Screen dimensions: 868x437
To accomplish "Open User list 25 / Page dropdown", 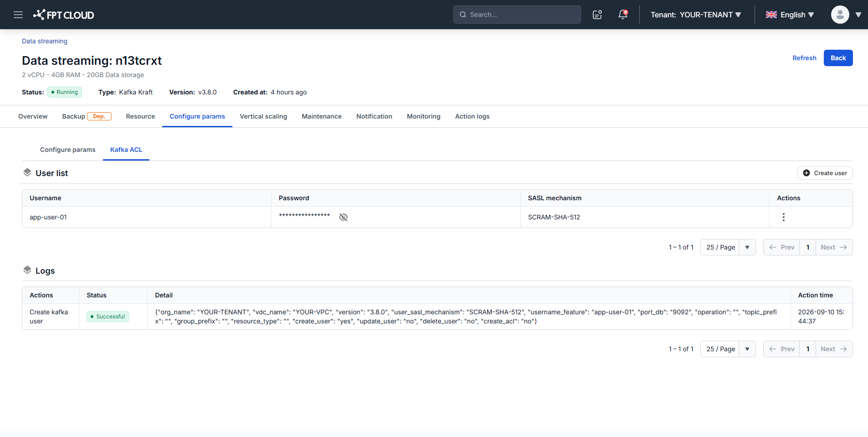I will [728, 247].
